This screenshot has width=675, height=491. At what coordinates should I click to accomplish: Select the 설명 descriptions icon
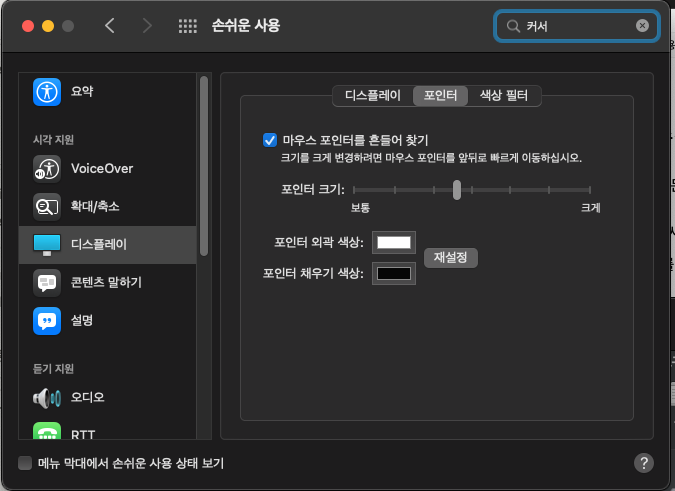(47, 321)
